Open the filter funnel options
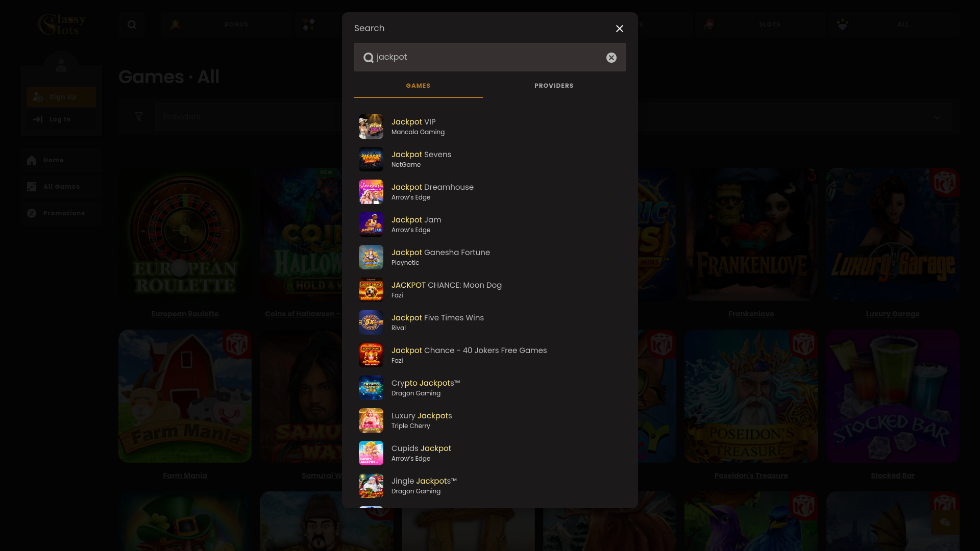 pyautogui.click(x=138, y=117)
